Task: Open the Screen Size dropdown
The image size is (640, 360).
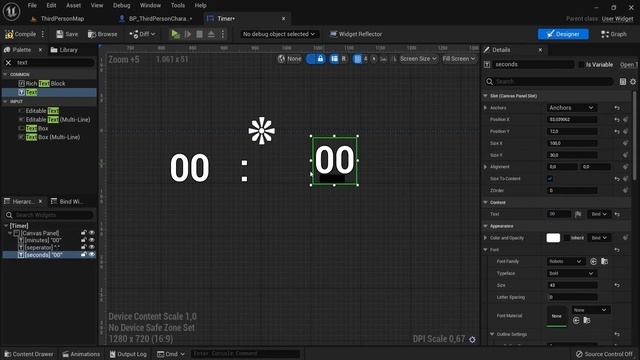Action: pyautogui.click(x=418, y=59)
